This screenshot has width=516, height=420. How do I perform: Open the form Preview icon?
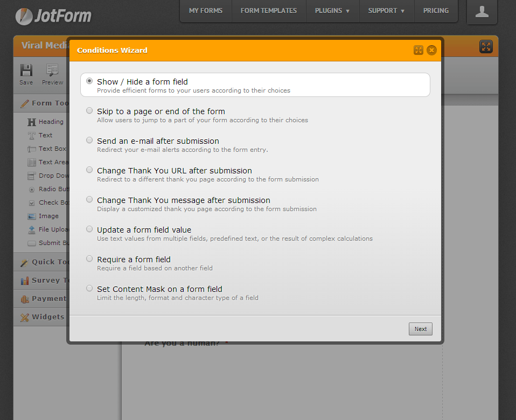tap(52, 70)
